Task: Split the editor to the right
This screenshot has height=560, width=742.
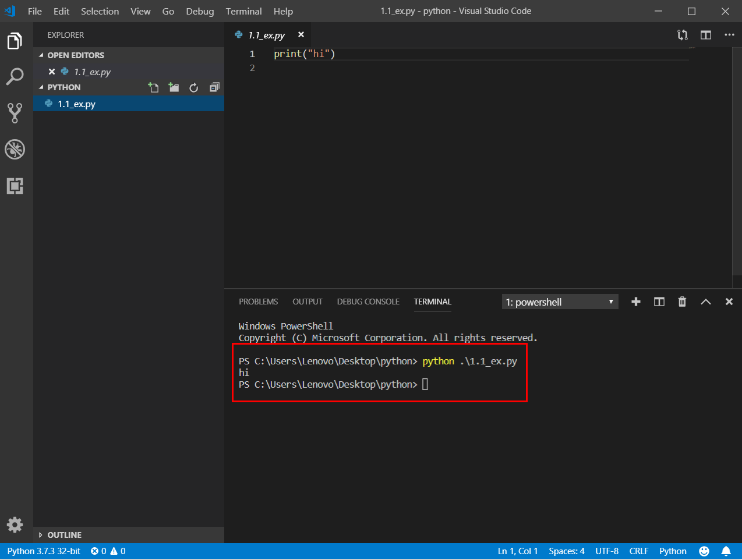Action: (706, 35)
